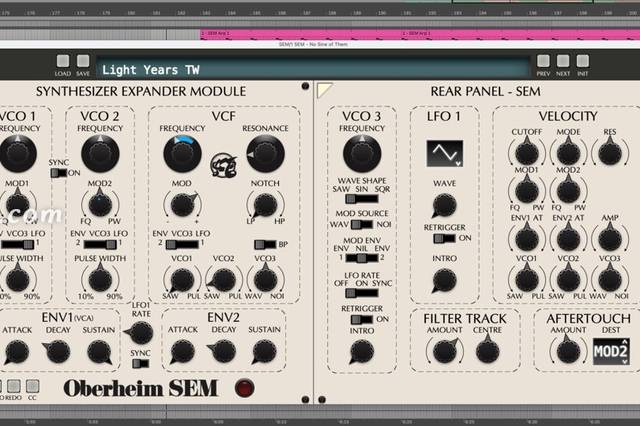Viewport: 640px width, 426px height.
Task: Click the MOD ENV 1/NIL/2 switch
Action: [x=362, y=258]
